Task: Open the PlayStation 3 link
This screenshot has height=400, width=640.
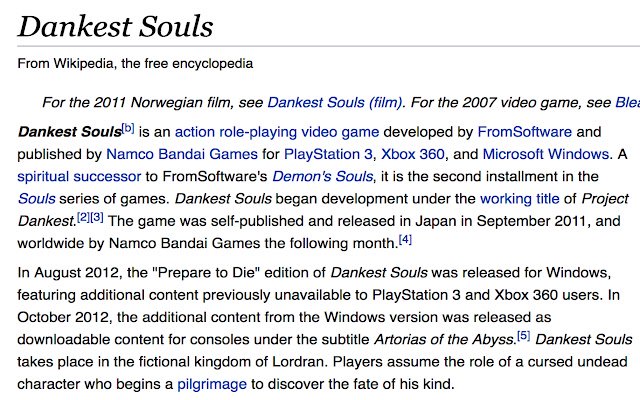Action: (x=328, y=154)
